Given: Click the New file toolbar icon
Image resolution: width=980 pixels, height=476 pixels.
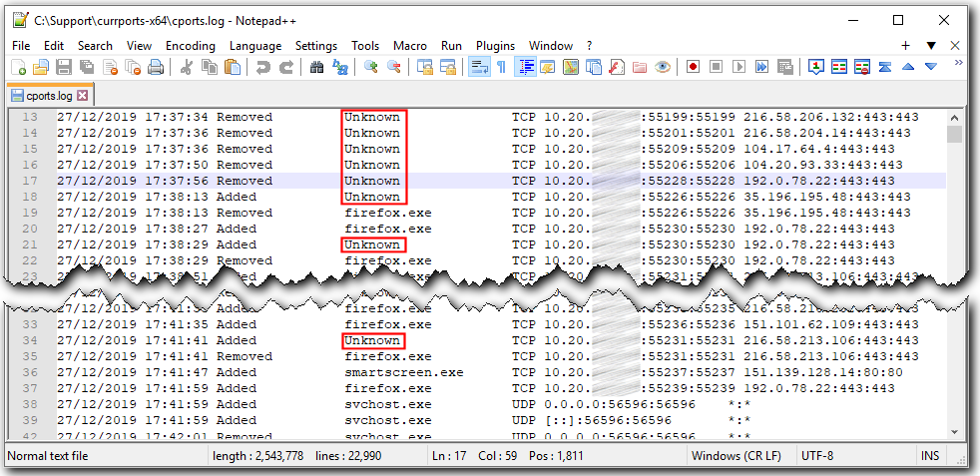Looking at the screenshot, I should [19, 68].
